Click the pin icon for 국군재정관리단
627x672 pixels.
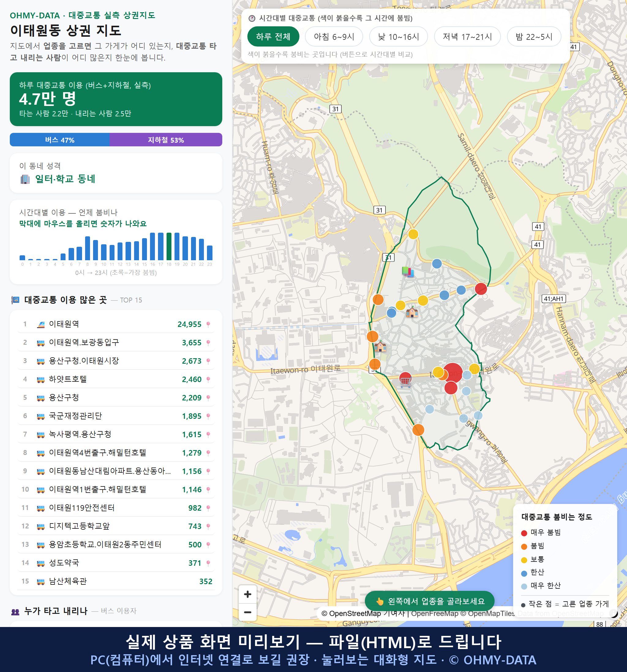(x=208, y=416)
